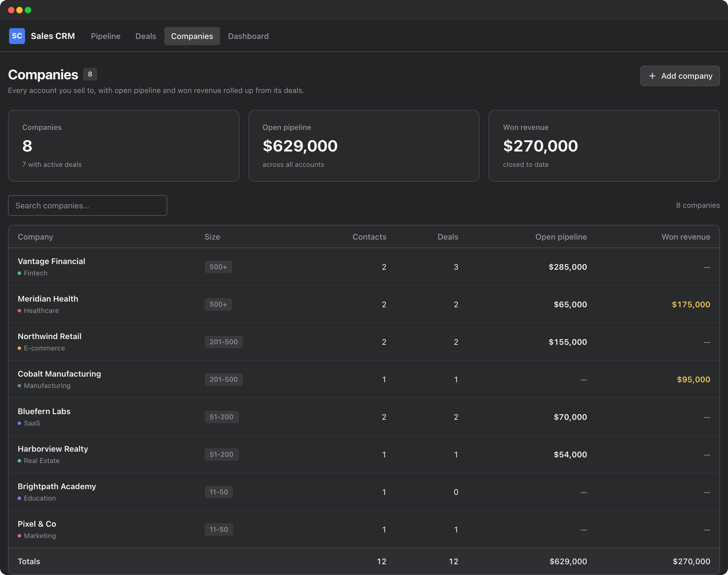The height and width of the screenshot is (575, 728).
Task: Click the Won revenue summary card
Action: pos(604,146)
